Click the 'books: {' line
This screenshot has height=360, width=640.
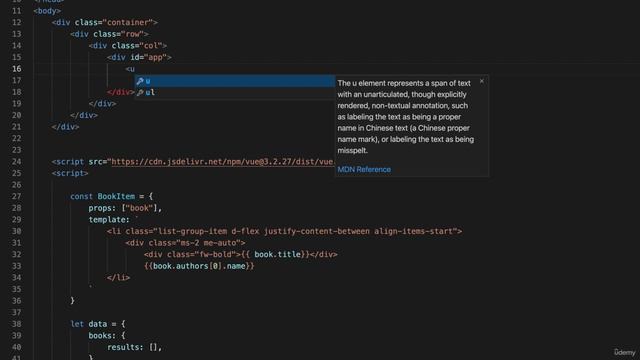tap(107, 336)
